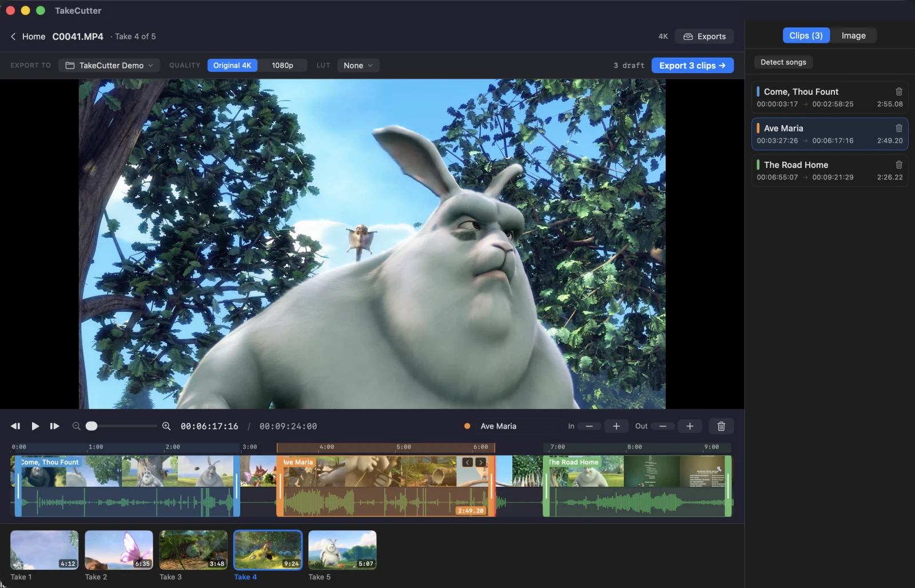Click the left nudge arrow on Ave Maria clip

468,462
